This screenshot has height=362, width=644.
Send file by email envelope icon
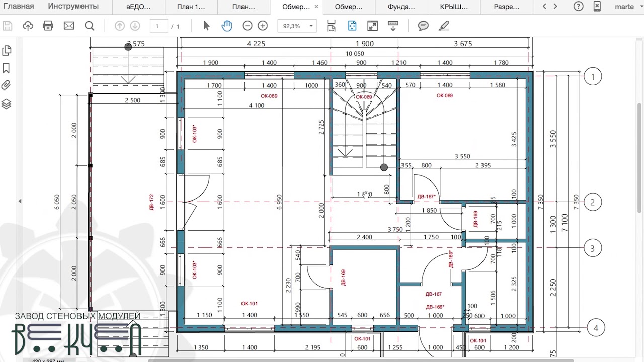coord(69,26)
